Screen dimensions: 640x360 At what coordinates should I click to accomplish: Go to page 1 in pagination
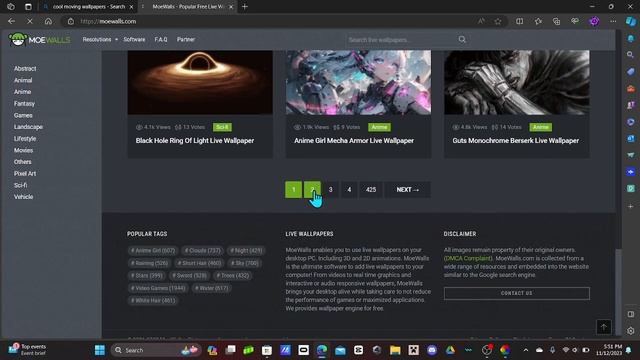(293, 190)
